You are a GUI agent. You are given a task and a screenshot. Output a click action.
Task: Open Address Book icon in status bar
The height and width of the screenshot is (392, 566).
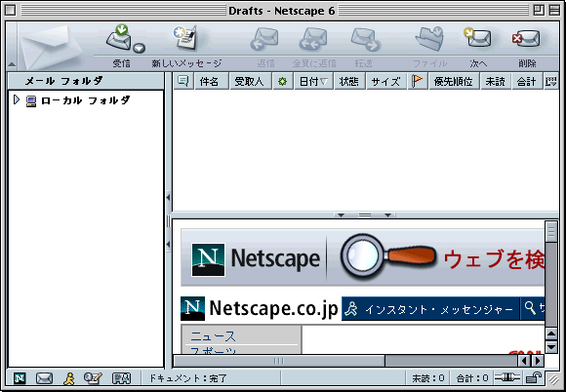click(121, 378)
